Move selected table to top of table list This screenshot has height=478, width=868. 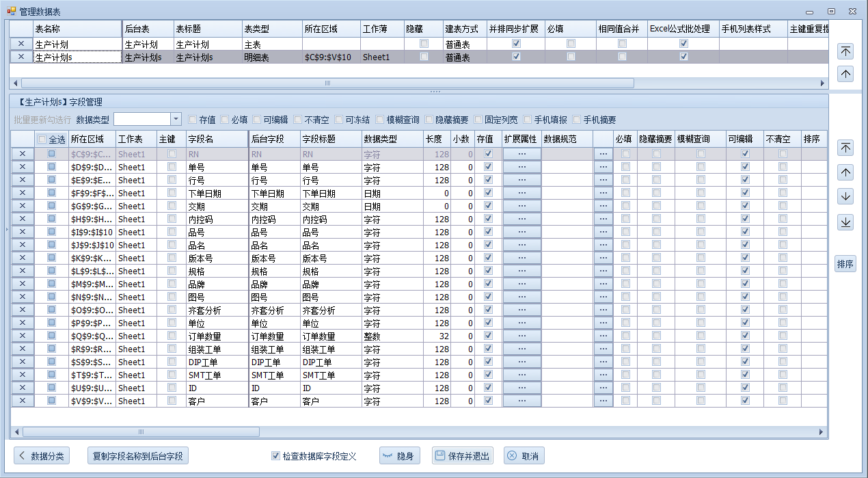coord(845,51)
